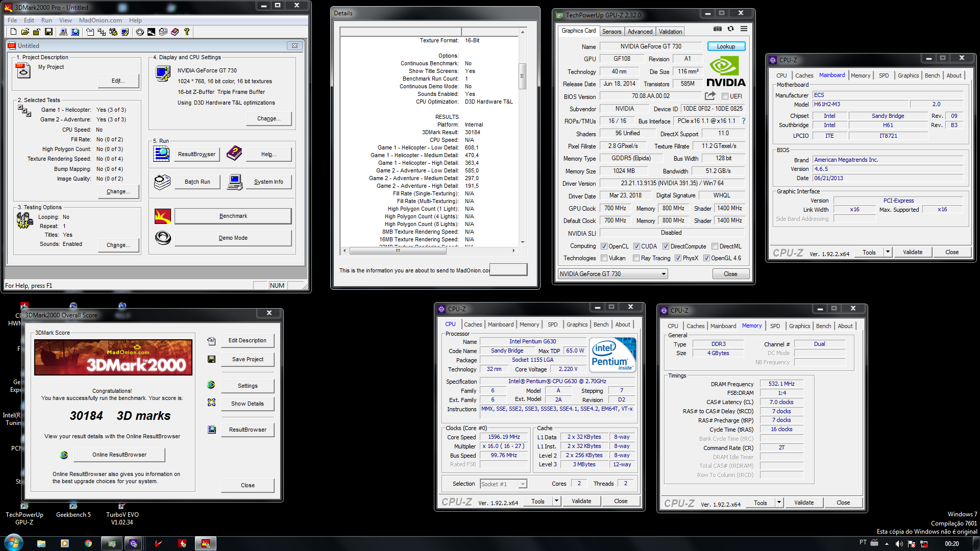
Task: Click the Details window scroll-down arrow
Action: [522, 242]
